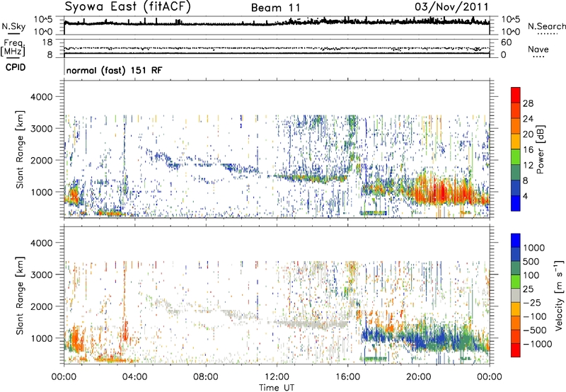The height and width of the screenshot is (392, 566).
Task: Click the red top of power color bar
Action: (516, 95)
